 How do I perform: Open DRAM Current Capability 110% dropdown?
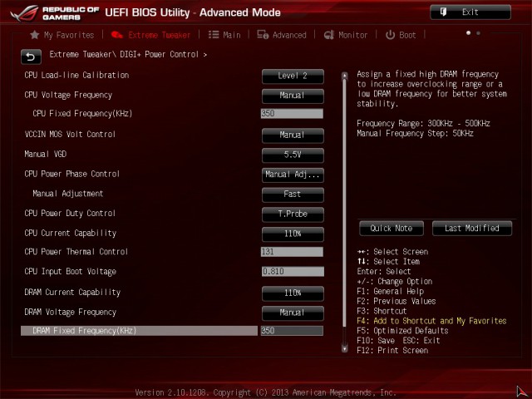(293, 293)
